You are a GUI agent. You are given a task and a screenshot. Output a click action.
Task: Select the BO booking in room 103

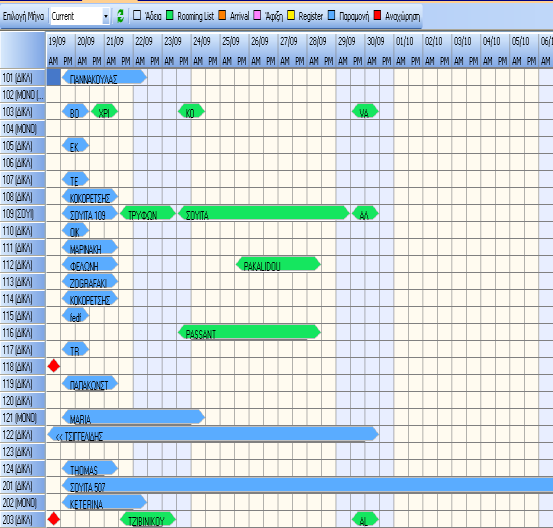[75, 112]
